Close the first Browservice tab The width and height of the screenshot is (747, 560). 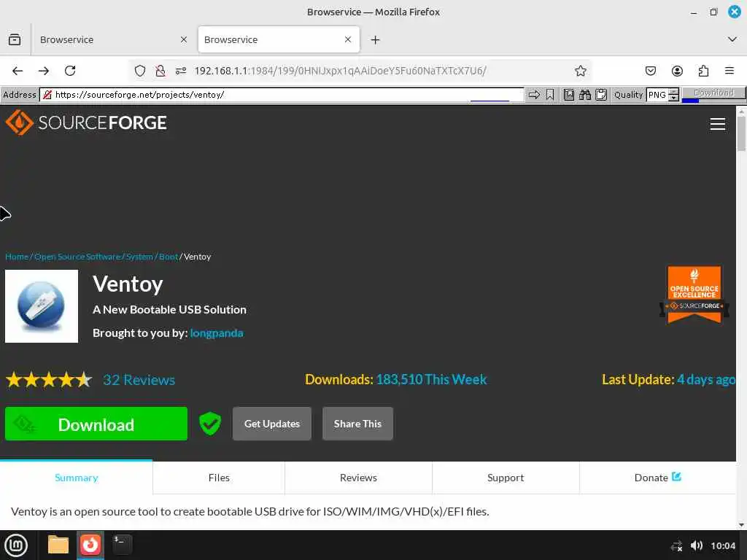pos(184,39)
